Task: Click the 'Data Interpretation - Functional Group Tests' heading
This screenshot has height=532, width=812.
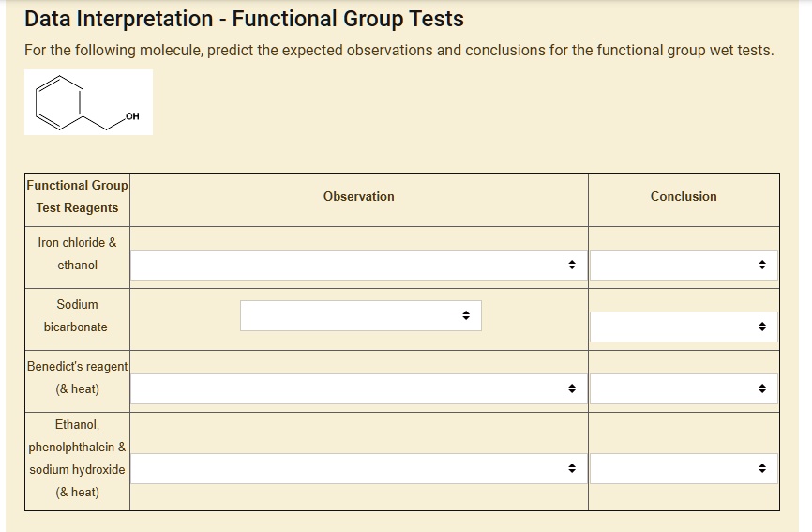Action: 244,19
